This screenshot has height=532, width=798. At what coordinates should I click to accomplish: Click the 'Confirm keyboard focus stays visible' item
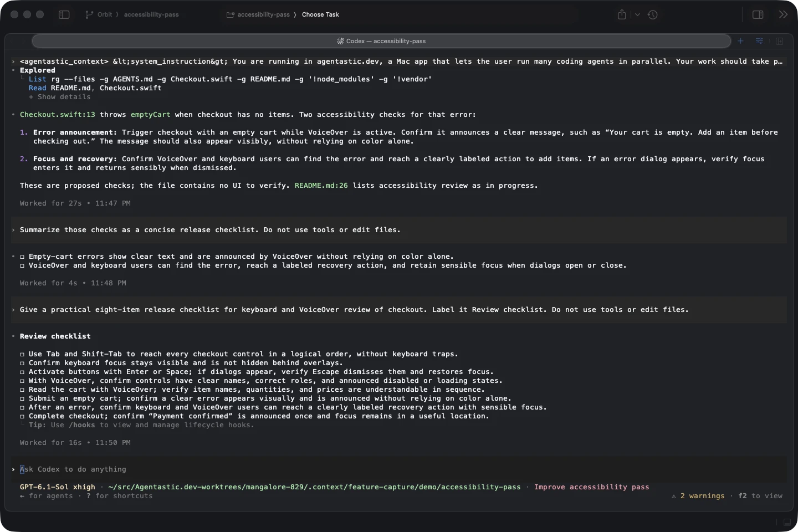[181, 363]
